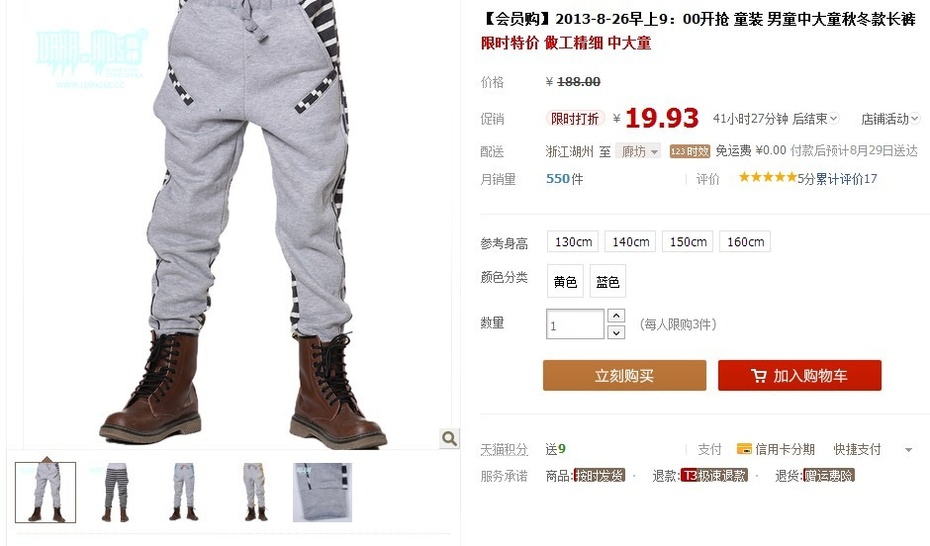Click the 立刻购买 buy now button
The height and width of the screenshot is (546, 930).
click(x=625, y=375)
